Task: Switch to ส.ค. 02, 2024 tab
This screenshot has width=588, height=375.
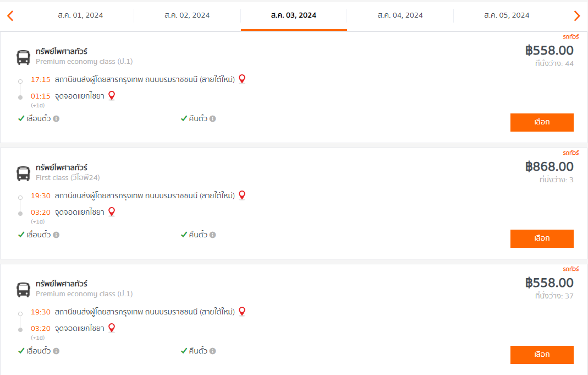Action: pos(187,15)
